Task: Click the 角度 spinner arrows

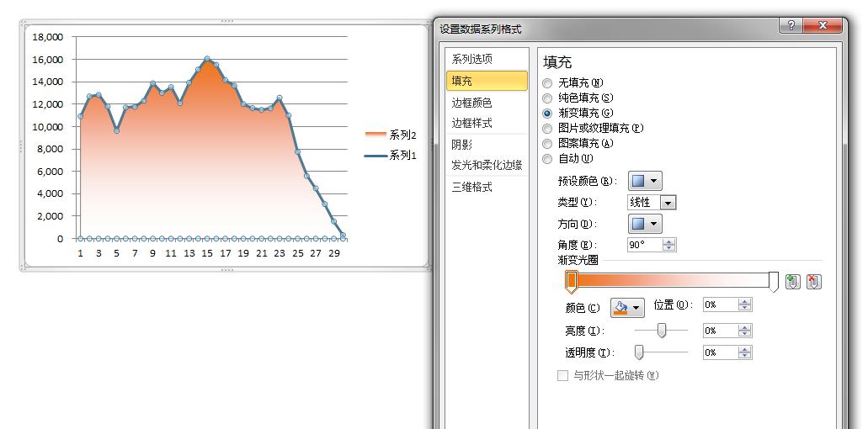Action: point(669,245)
